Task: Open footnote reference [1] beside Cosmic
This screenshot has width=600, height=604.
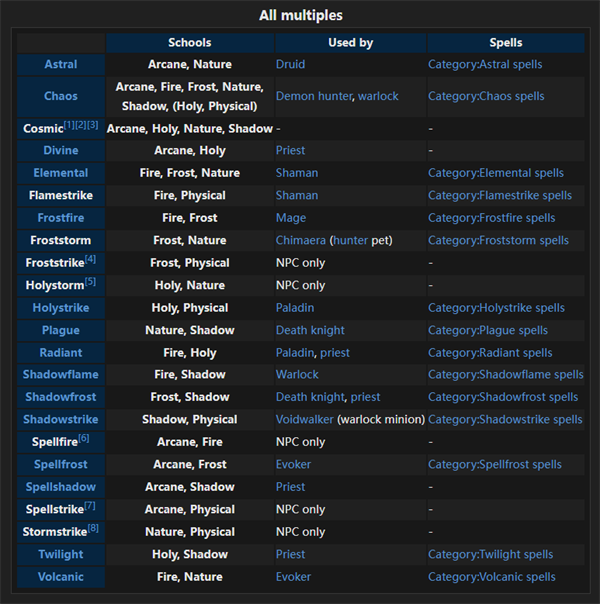Action: click(x=69, y=125)
